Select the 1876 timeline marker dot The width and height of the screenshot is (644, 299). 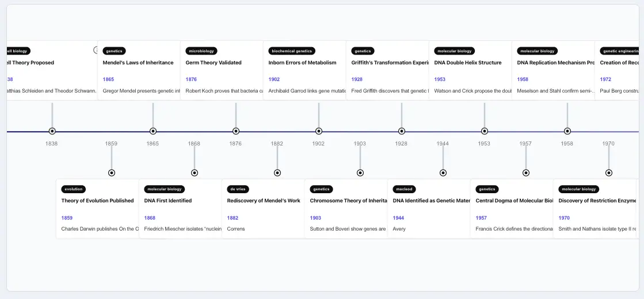pyautogui.click(x=236, y=131)
